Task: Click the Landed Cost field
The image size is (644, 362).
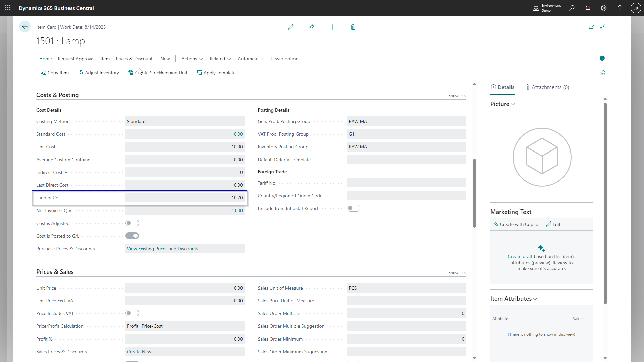Action: tap(185, 198)
